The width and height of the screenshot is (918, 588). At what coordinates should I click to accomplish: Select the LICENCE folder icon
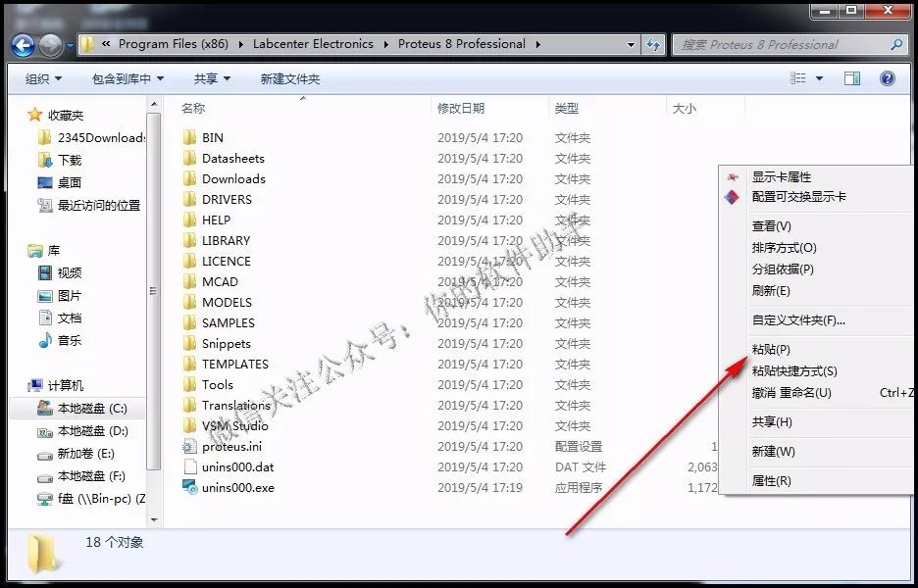189,261
